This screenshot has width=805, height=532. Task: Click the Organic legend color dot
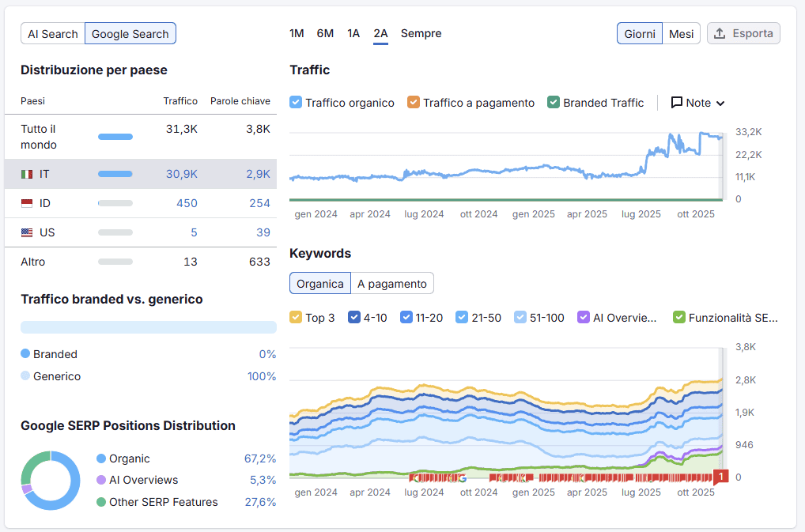coord(101,458)
